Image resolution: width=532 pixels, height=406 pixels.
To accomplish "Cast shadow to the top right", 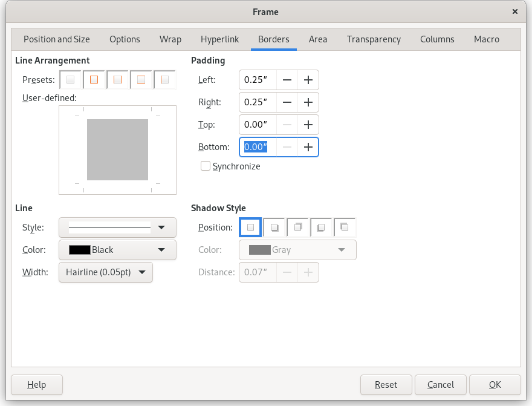I will point(297,228).
